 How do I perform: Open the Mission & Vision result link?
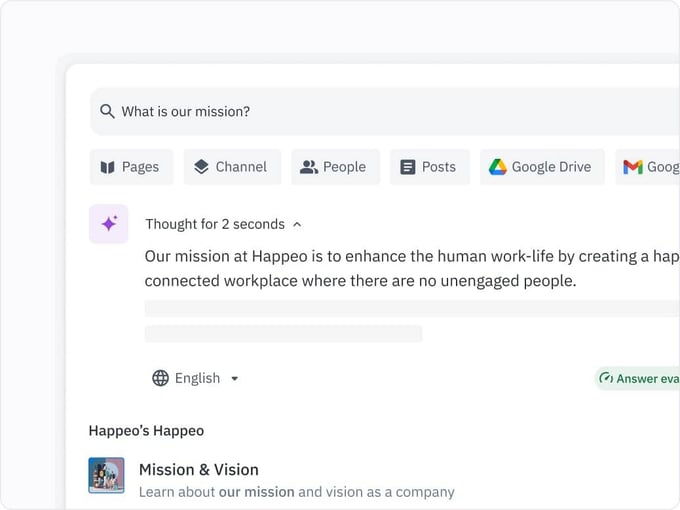pos(198,469)
